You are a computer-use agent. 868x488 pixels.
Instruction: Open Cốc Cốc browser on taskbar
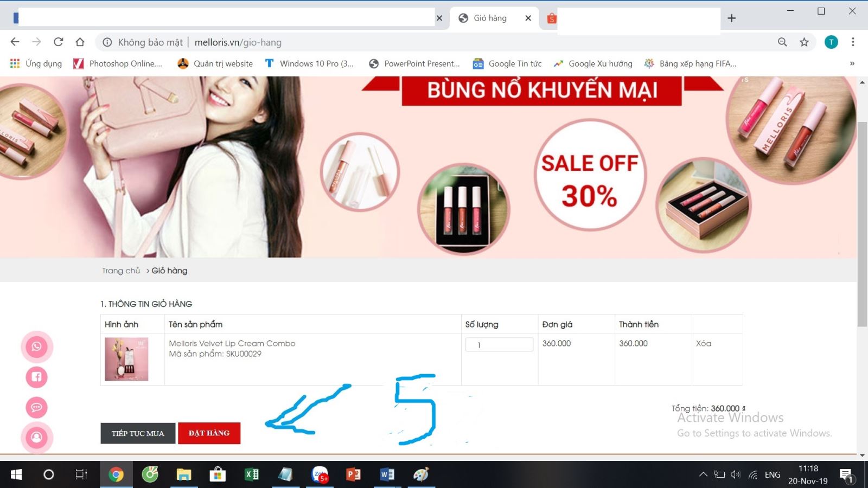(x=150, y=475)
